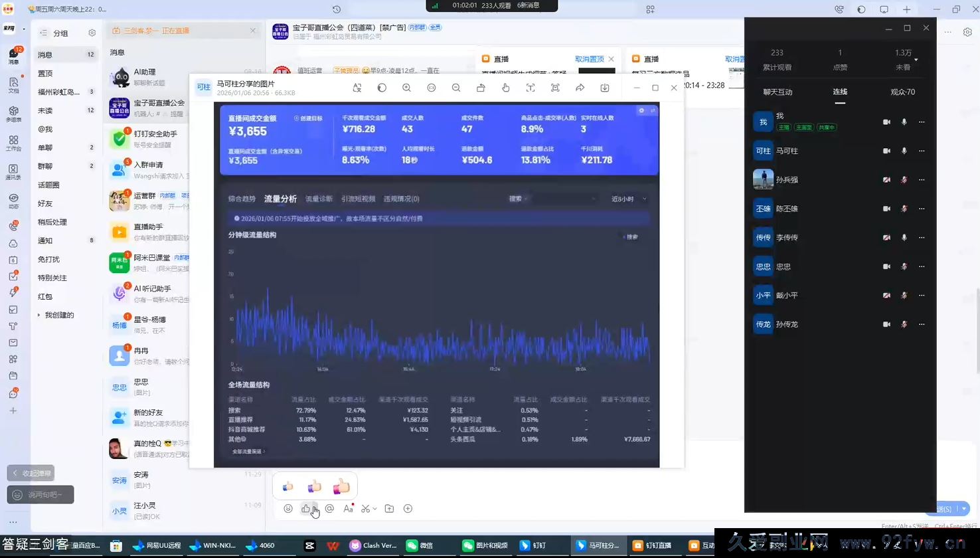980x558 pixels.
Task: Click the @ mention icon
Action: (329, 509)
